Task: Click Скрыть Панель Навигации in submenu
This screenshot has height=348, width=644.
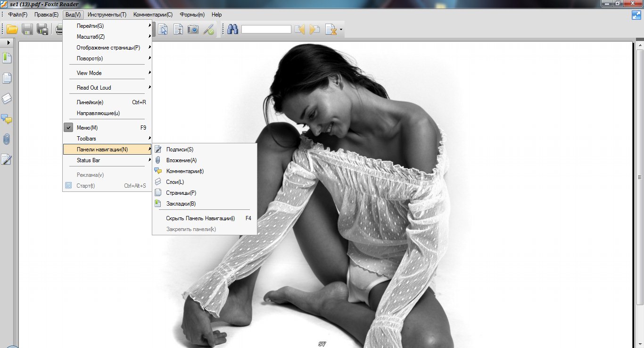Action: (200, 218)
